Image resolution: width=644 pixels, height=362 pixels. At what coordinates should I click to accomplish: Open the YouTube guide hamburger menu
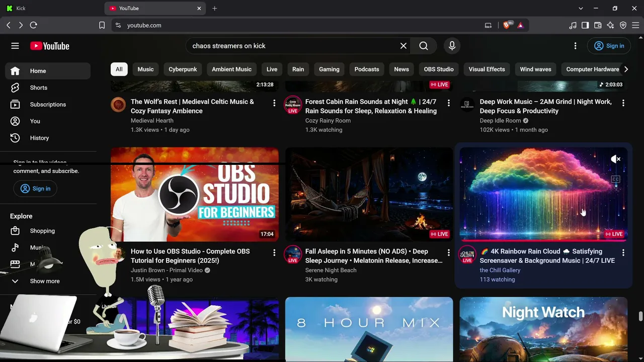[x=15, y=46]
